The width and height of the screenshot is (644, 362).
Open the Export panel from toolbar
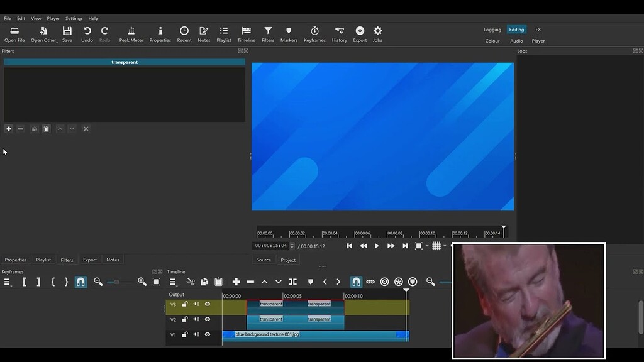[360, 34]
